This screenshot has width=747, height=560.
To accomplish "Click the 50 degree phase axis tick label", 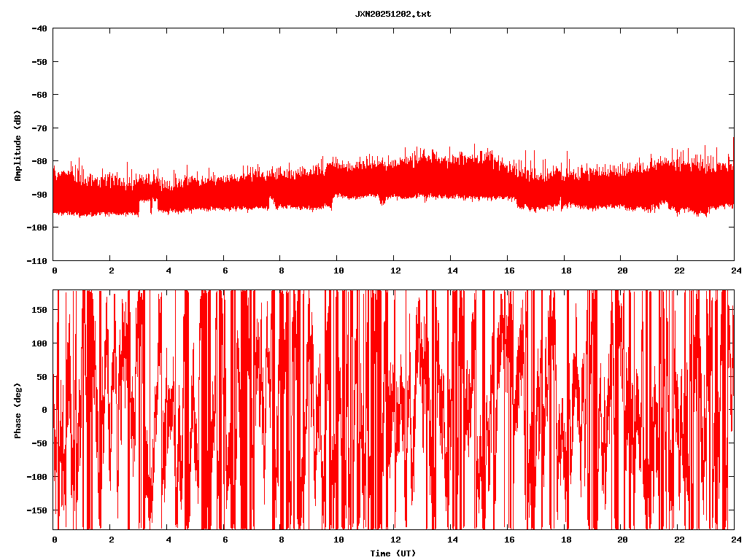I will click(x=42, y=376).
